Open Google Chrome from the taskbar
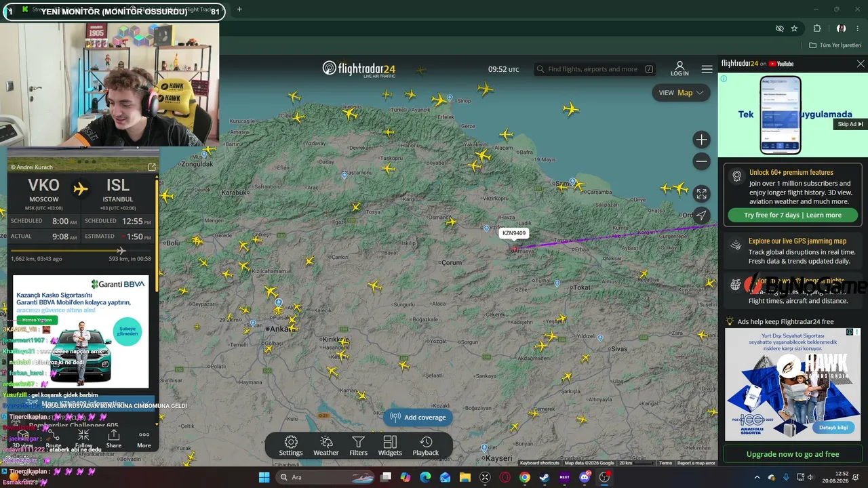The height and width of the screenshot is (488, 868). pyautogui.click(x=525, y=477)
